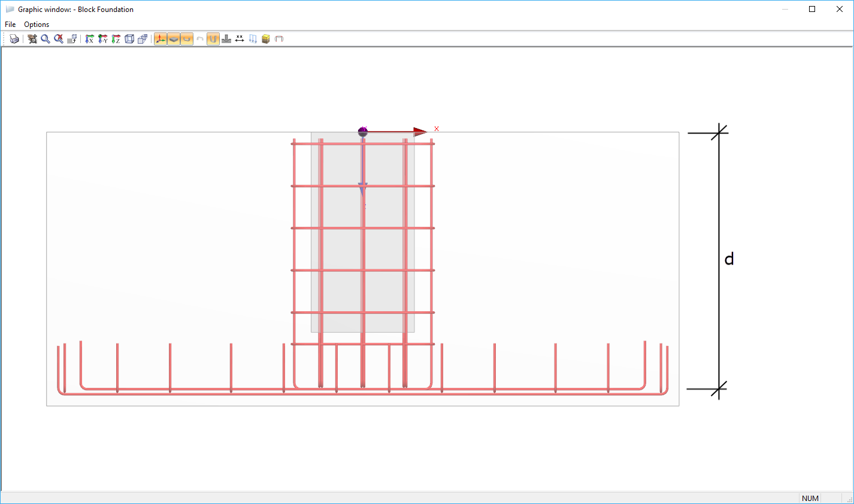The image size is (854, 504).
Task: Cancel the zoom selection
Action: click(x=58, y=38)
